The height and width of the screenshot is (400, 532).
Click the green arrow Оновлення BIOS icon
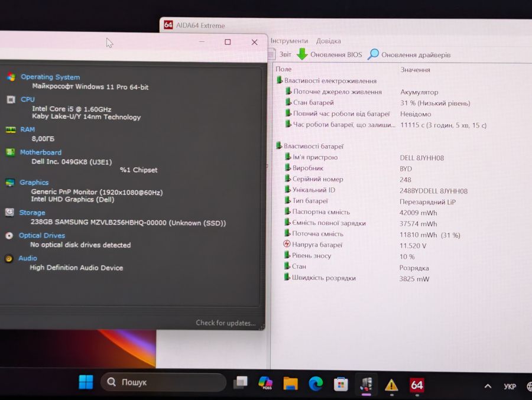[x=302, y=54]
